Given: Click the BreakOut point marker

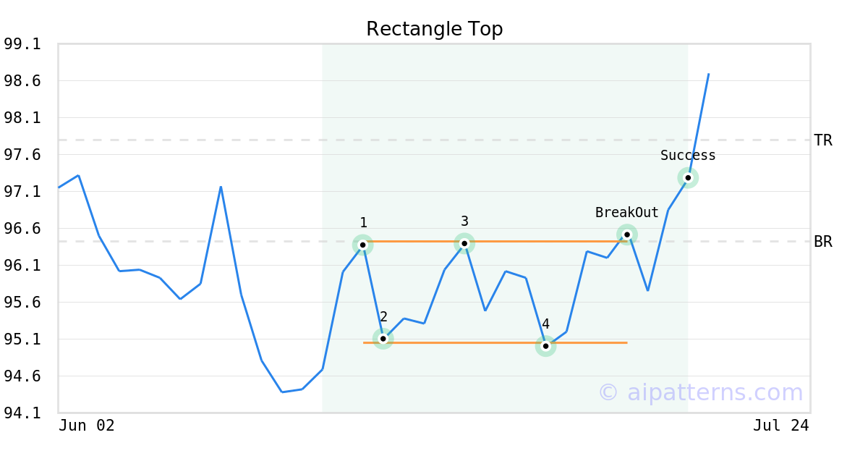Looking at the screenshot, I should coord(627,234).
